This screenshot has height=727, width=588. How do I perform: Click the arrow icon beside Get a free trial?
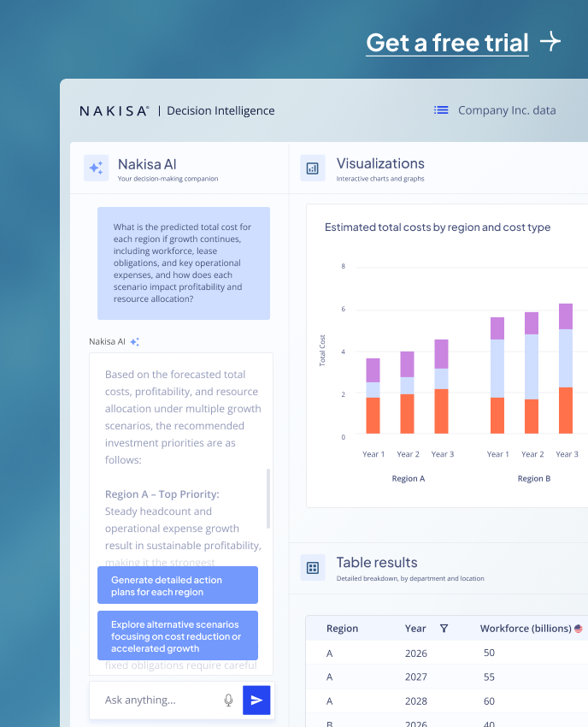(x=550, y=41)
